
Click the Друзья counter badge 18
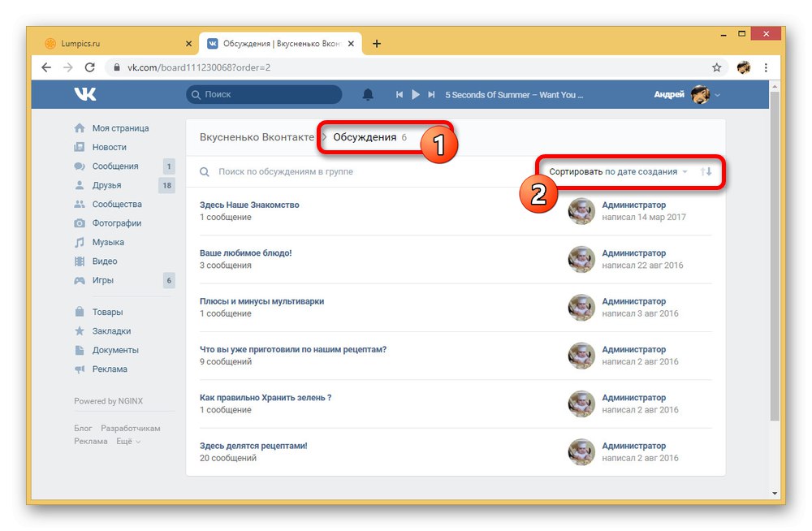point(166,185)
